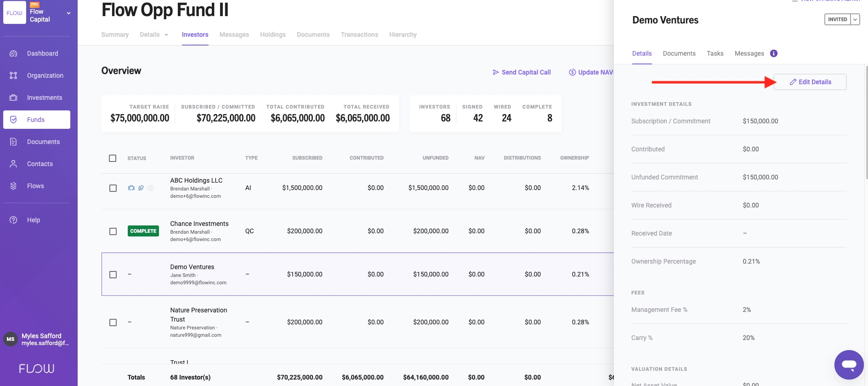Open the Chance Investments investor name
The width and height of the screenshot is (868, 386).
click(x=199, y=224)
